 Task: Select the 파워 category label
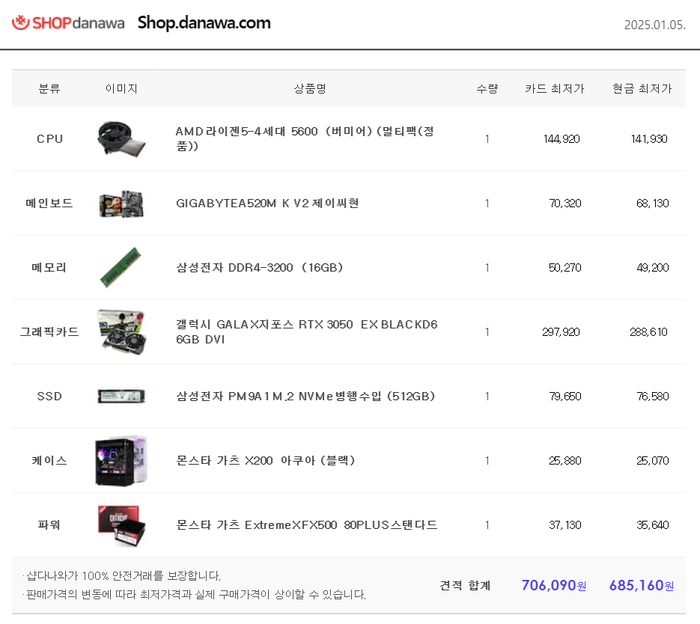[49, 524]
